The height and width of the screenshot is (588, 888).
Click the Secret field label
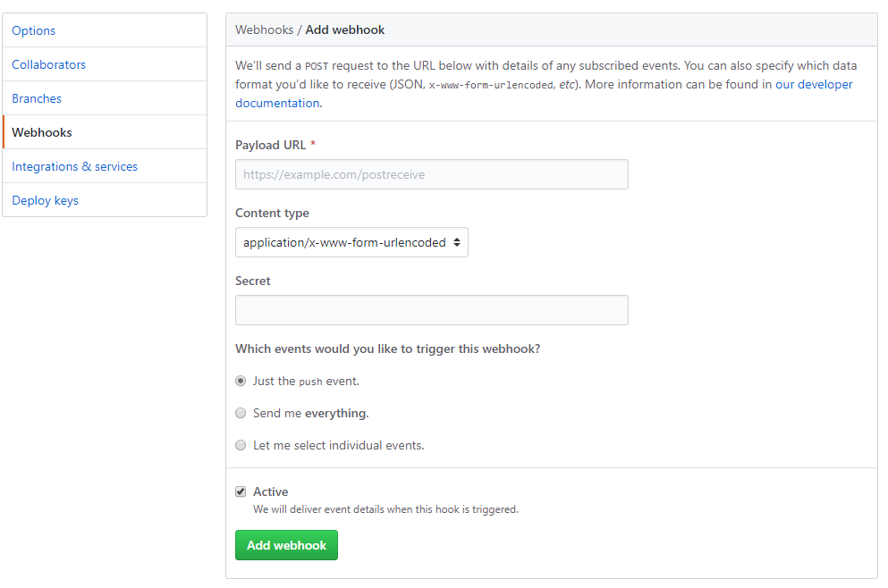click(252, 281)
